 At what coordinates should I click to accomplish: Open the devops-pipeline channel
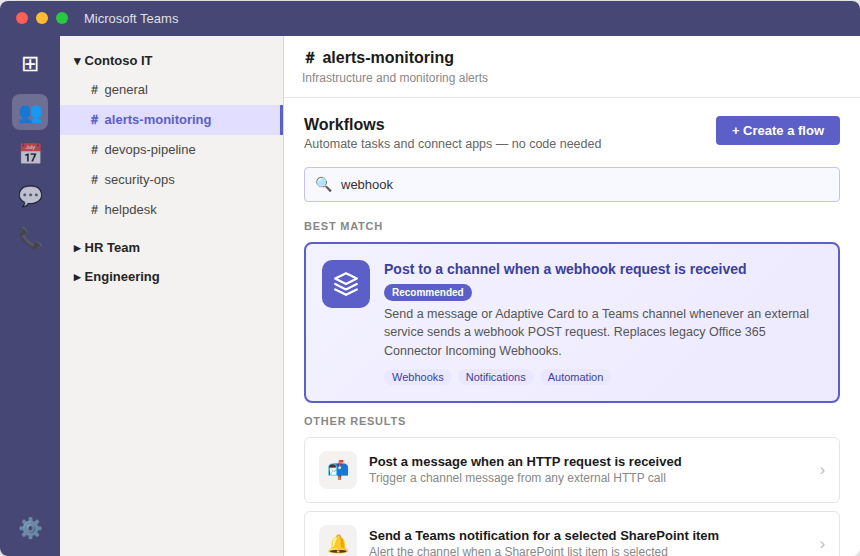(172, 150)
